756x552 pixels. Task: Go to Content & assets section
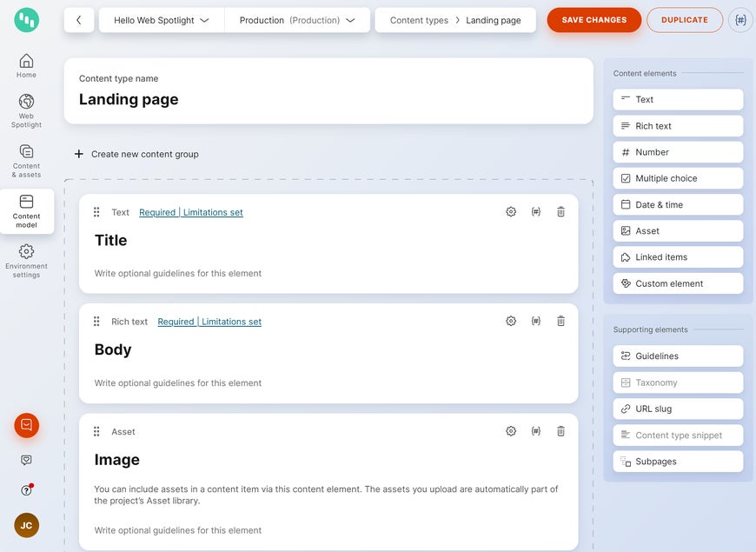tap(26, 161)
